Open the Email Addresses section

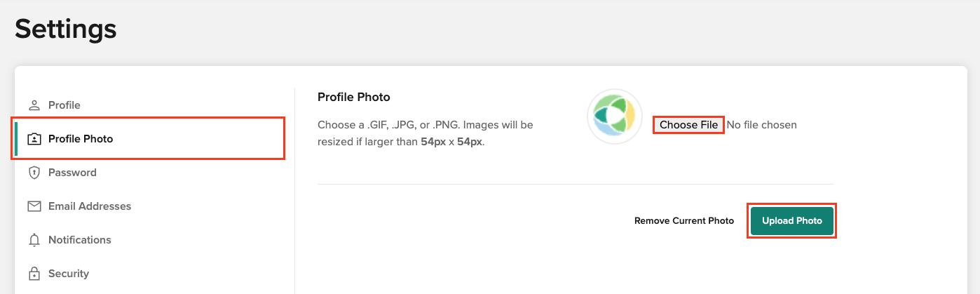[x=90, y=206]
